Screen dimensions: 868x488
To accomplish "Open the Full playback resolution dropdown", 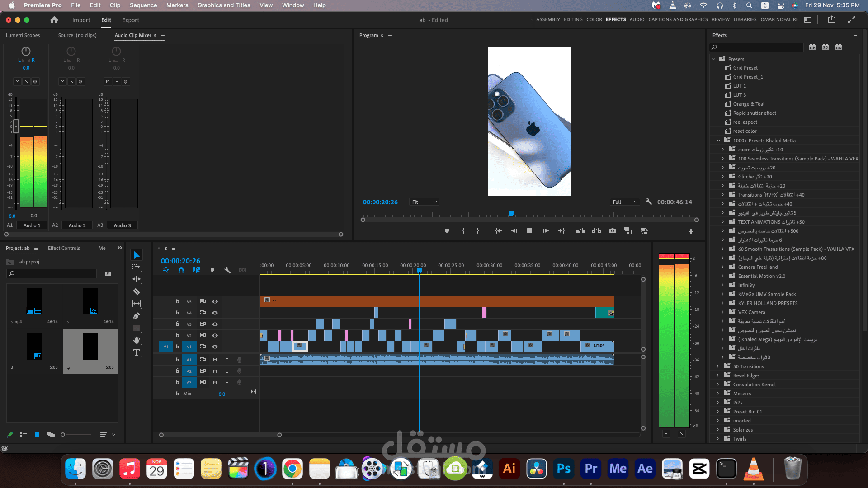I will 625,202.
